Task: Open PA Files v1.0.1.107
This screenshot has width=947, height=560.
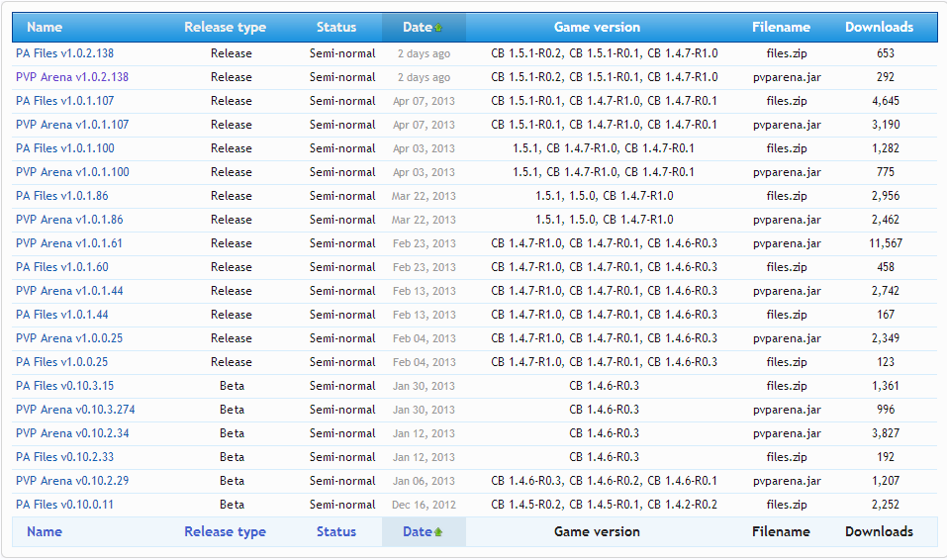Action: 64,101
